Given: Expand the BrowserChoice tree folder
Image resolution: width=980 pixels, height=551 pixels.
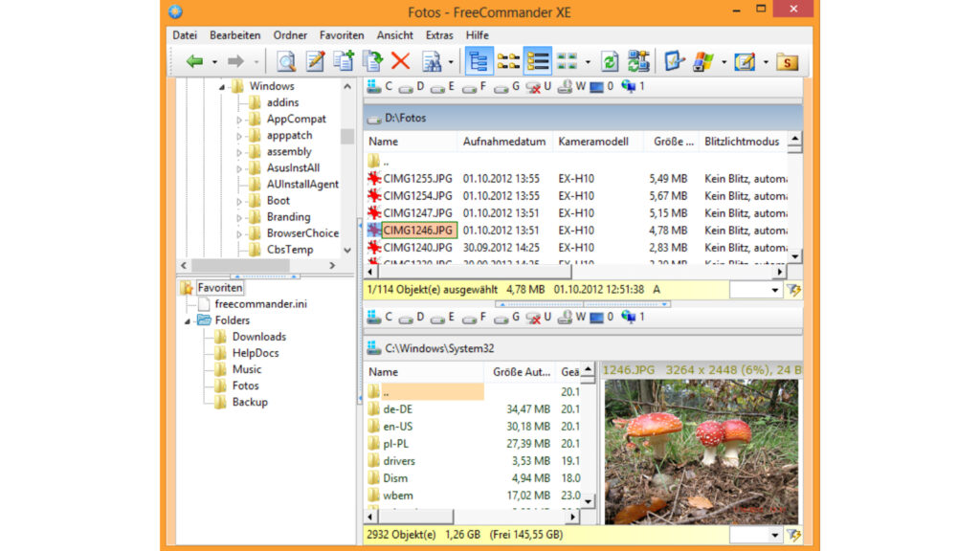Looking at the screenshot, I should 239,233.
